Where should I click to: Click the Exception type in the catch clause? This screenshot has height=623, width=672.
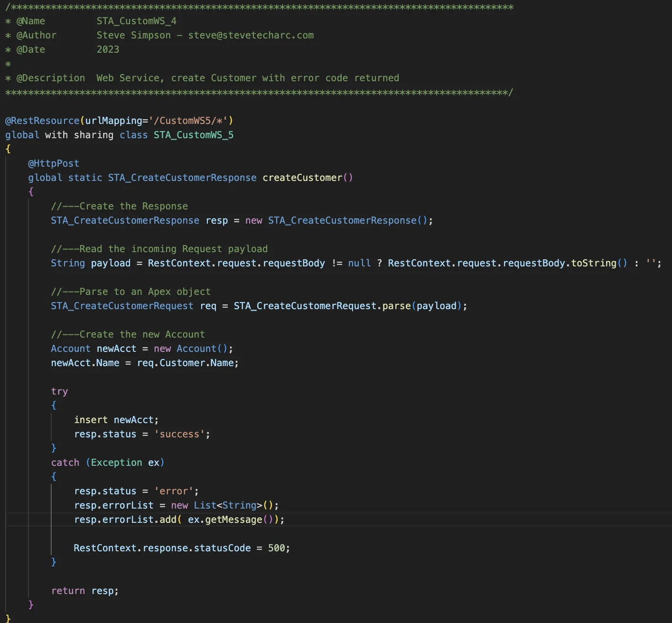tap(117, 463)
